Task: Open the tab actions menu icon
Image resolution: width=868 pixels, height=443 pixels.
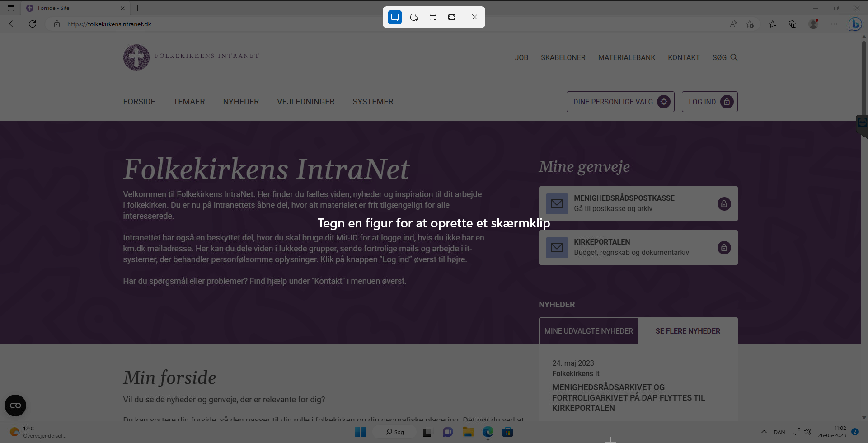Action: pyautogui.click(x=11, y=8)
